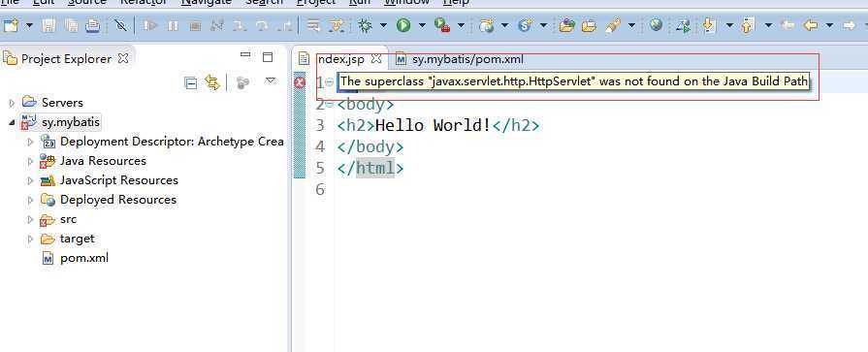Click the green Run button
Image resolution: width=868 pixels, height=352 pixels.
point(403,25)
